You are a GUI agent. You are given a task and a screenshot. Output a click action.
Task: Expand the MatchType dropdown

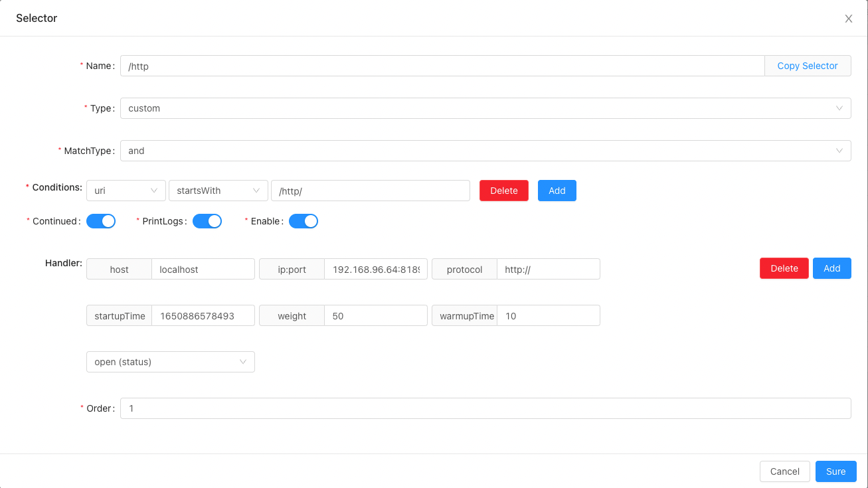click(485, 151)
